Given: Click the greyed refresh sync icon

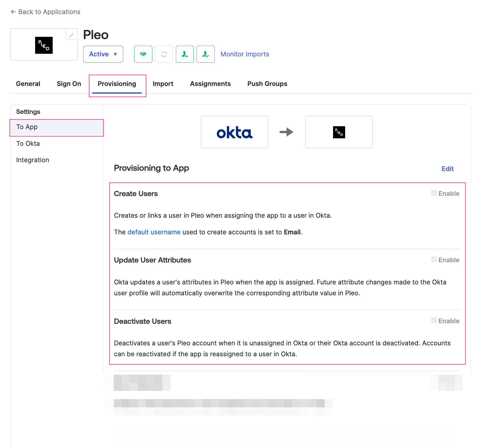Looking at the screenshot, I should [x=164, y=54].
